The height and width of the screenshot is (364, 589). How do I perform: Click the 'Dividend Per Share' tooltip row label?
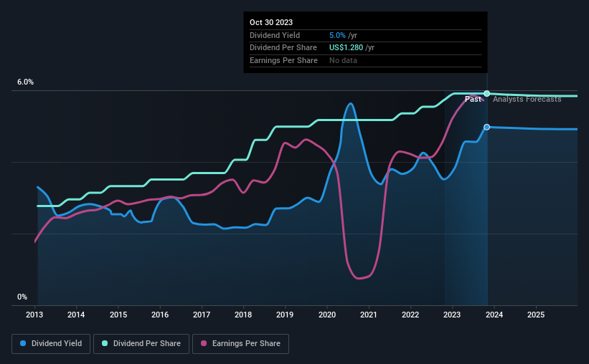(283, 48)
